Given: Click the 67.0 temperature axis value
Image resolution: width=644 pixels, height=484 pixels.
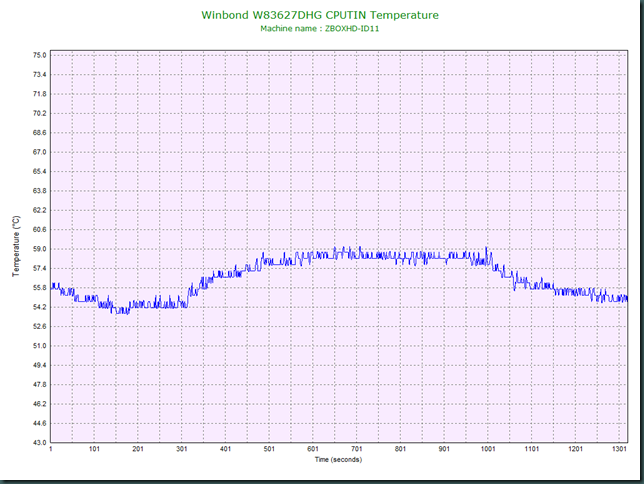Looking at the screenshot, I should coord(39,152).
